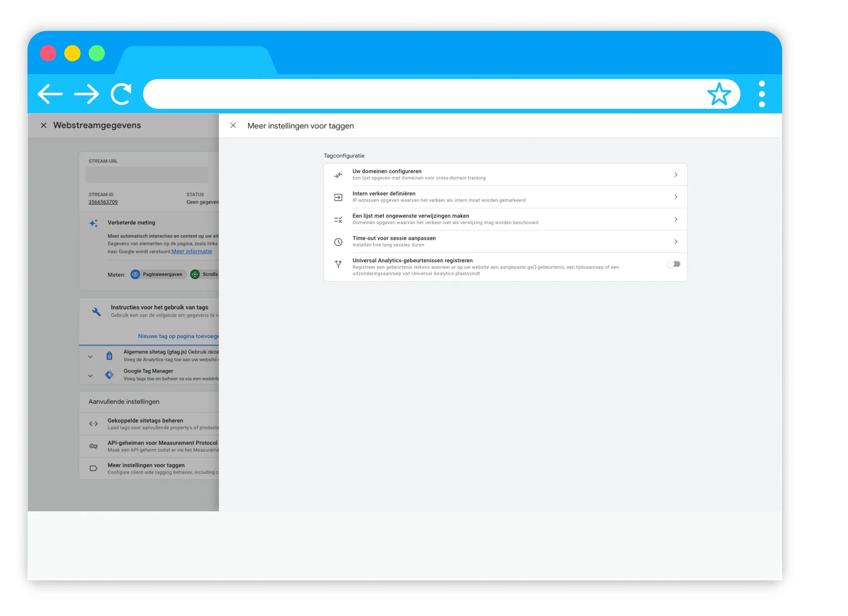
Task: Reload the page with refresh icon
Action: [x=121, y=94]
